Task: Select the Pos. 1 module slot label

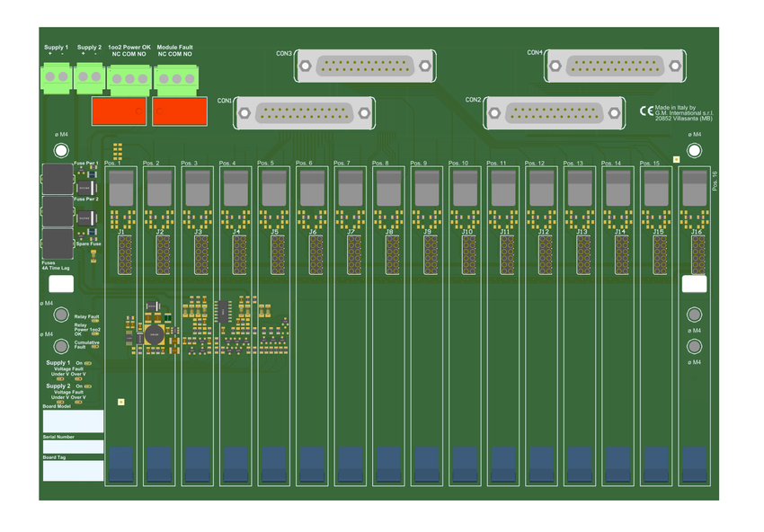Action: pyautogui.click(x=112, y=163)
